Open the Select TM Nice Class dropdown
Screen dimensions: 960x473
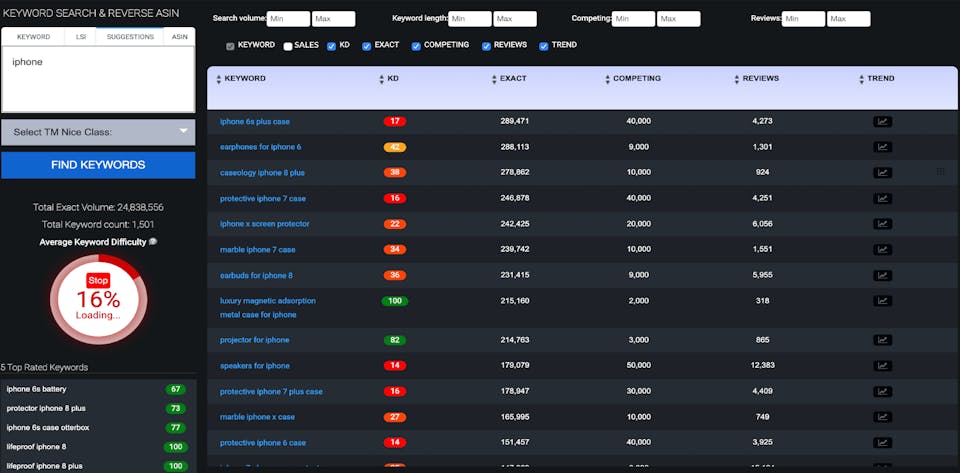coord(98,132)
